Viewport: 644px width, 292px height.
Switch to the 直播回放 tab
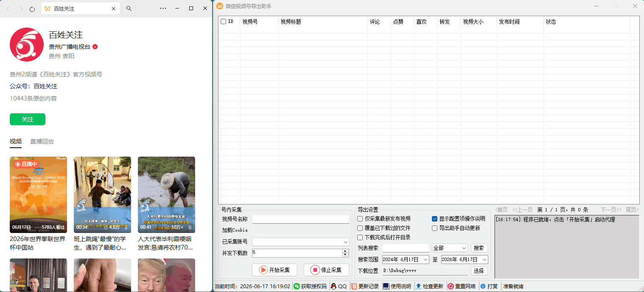coord(42,141)
